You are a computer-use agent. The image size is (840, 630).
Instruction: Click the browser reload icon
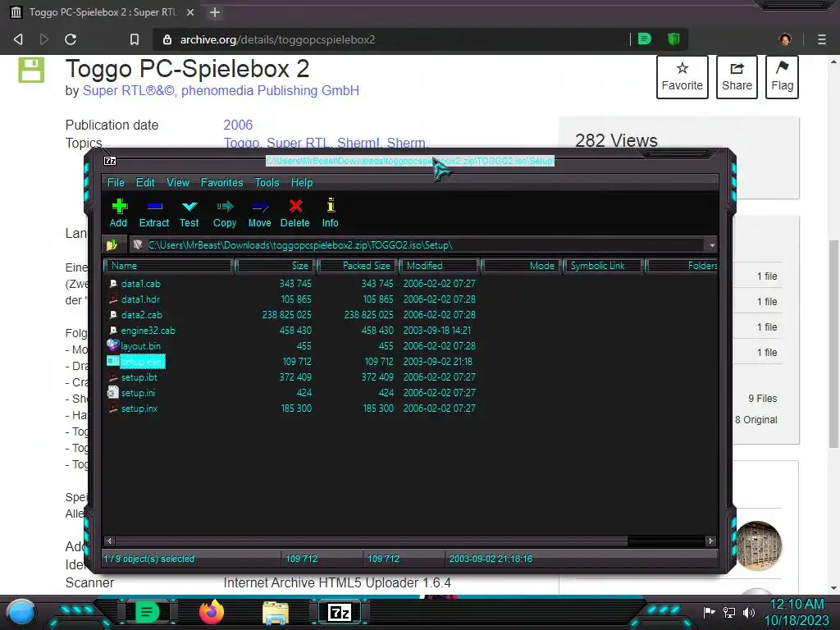(x=71, y=39)
